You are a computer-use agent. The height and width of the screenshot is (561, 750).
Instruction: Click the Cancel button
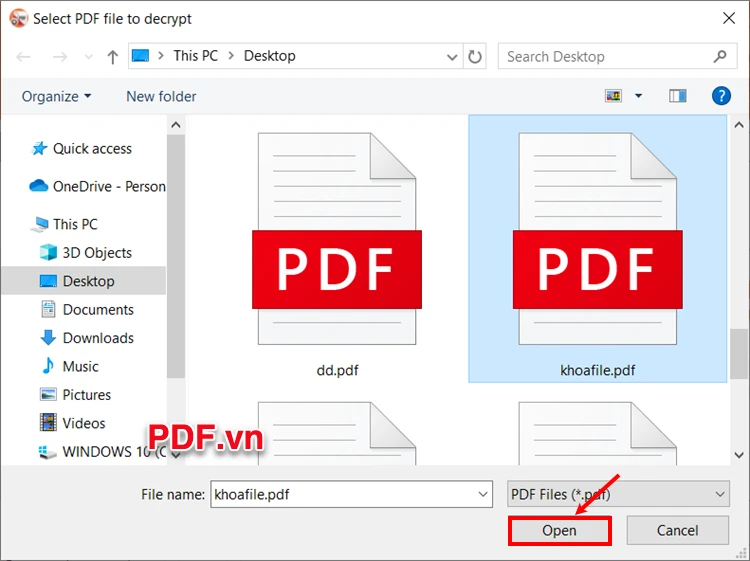tap(677, 530)
